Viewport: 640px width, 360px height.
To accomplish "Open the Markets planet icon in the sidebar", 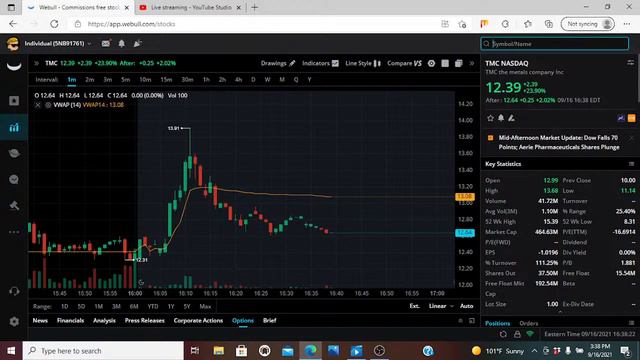I will click(14, 153).
